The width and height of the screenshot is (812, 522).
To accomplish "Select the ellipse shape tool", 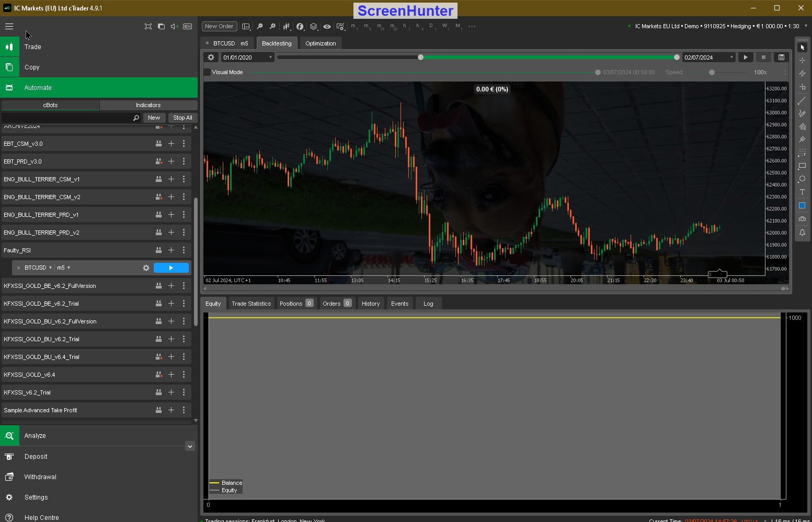I will (802, 179).
